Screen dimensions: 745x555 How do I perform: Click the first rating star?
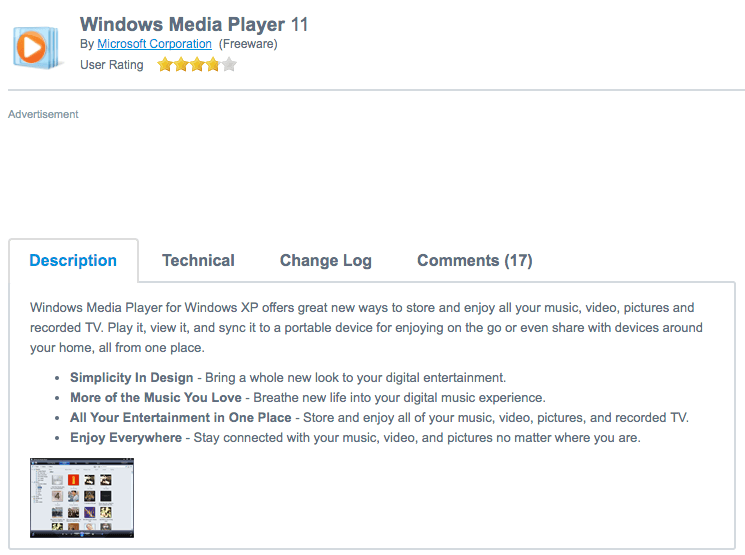coord(165,64)
